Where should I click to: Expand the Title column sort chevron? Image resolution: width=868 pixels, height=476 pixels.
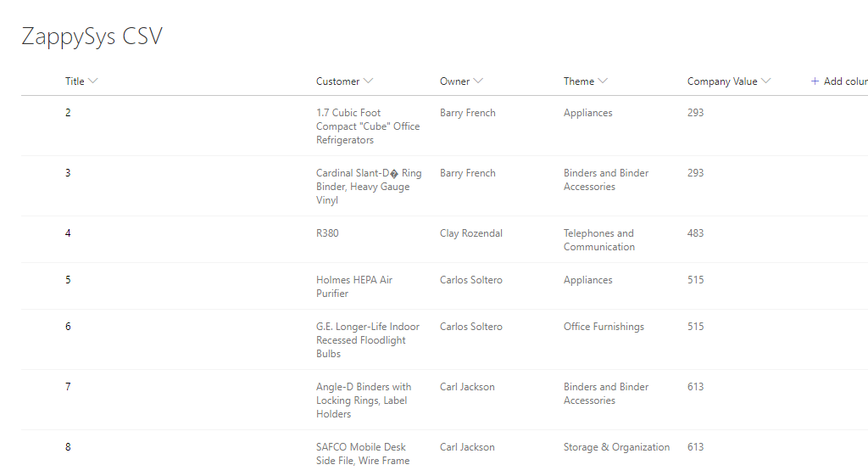pyautogui.click(x=93, y=81)
